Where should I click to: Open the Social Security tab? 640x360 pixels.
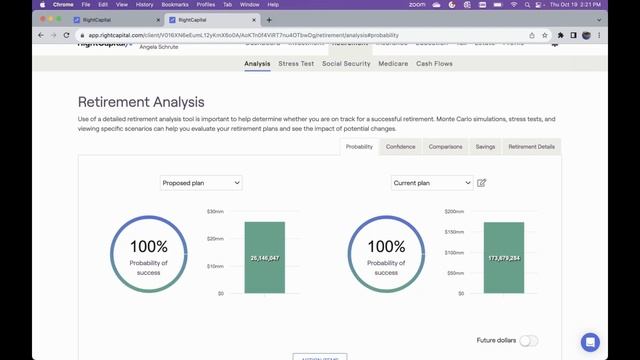[346, 64]
